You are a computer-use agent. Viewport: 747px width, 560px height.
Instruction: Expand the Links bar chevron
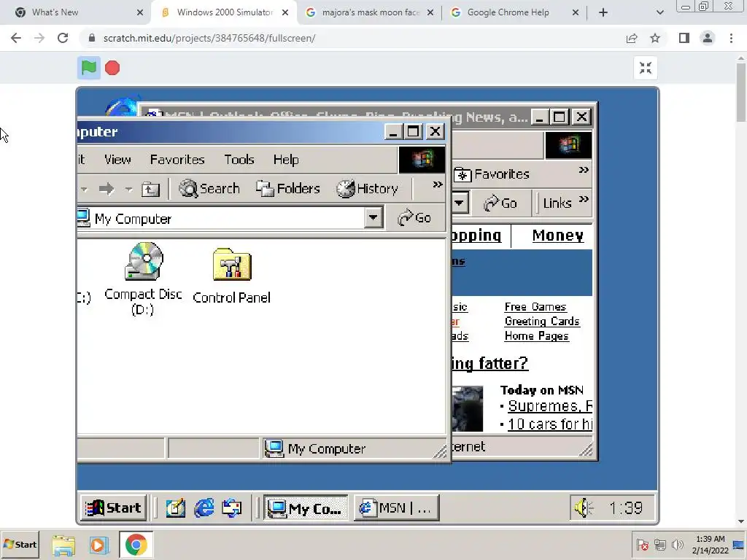click(584, 199)
